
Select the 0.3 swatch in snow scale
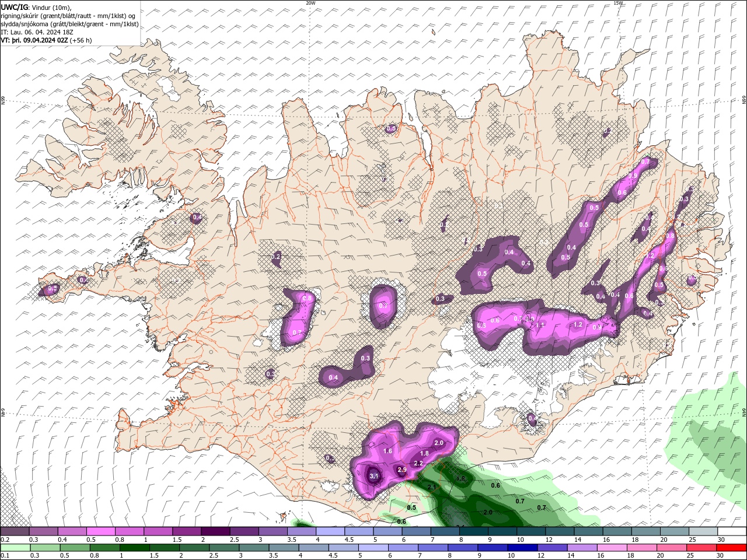(x=44, y=531)
